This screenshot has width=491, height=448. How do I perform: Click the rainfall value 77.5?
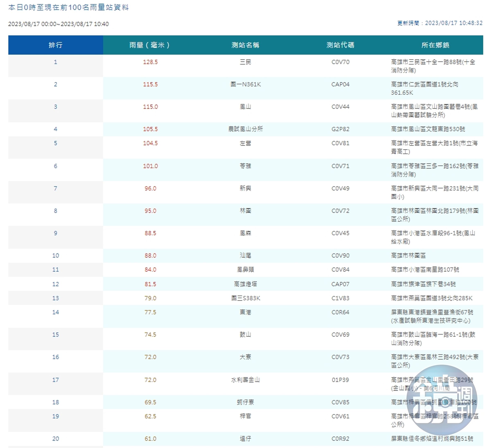tap(150, 312)
